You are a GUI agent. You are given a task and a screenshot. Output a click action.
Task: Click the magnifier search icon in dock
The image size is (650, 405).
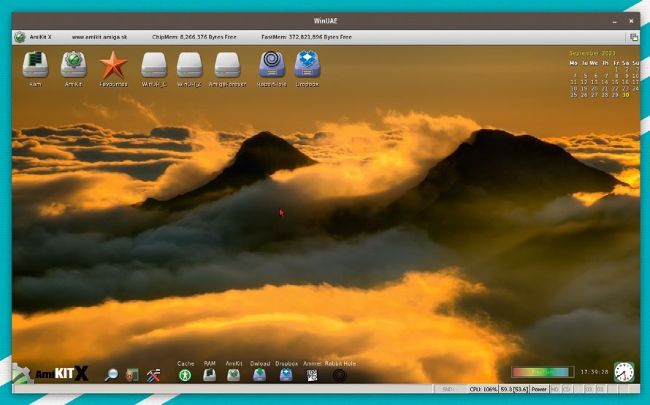pyautogui.click(x=112, y=375)
